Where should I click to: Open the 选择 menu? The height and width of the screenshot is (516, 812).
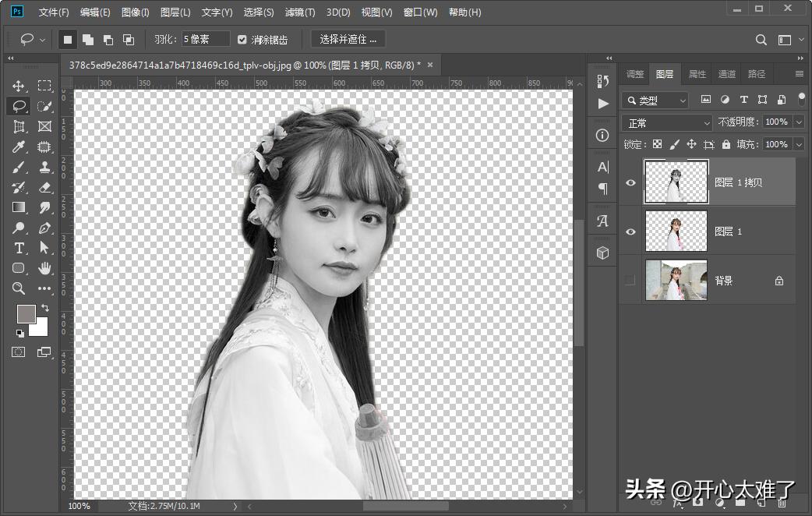tap(260, 12)
